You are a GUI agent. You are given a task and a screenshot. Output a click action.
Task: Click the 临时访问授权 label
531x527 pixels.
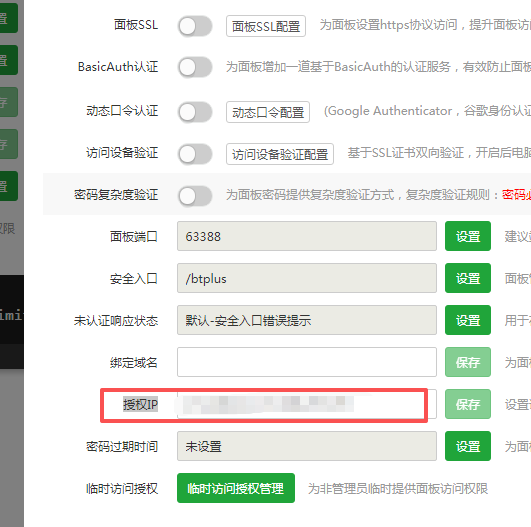[x=122, y=489]
